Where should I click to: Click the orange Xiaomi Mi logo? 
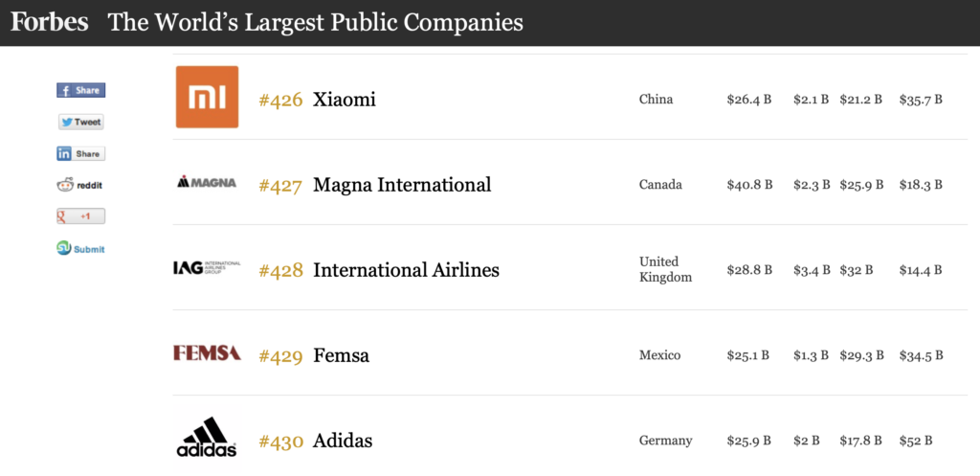(x=207, y=97)
